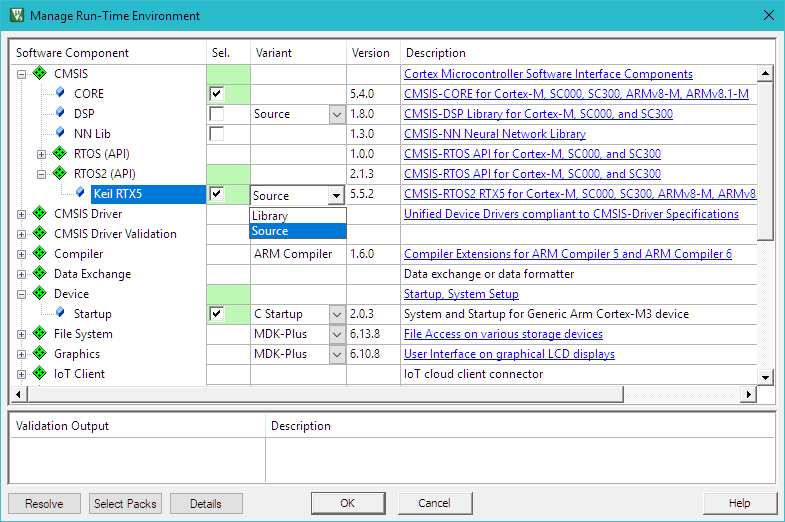The width and height of the screenshot is (785, 522).
Task: Click the File System green diamond icon
Action: point(40,333)
